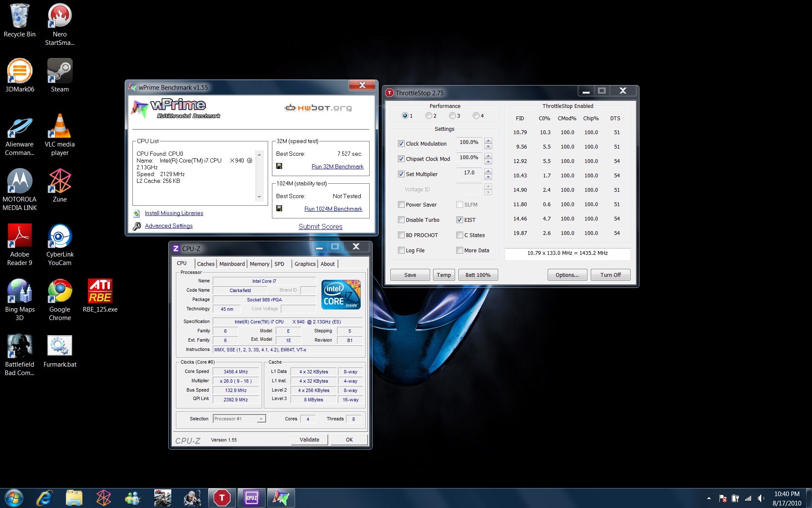Switch to the SPD tab
The height and width of the screenshot is (508, 812).
pos(280,264)
